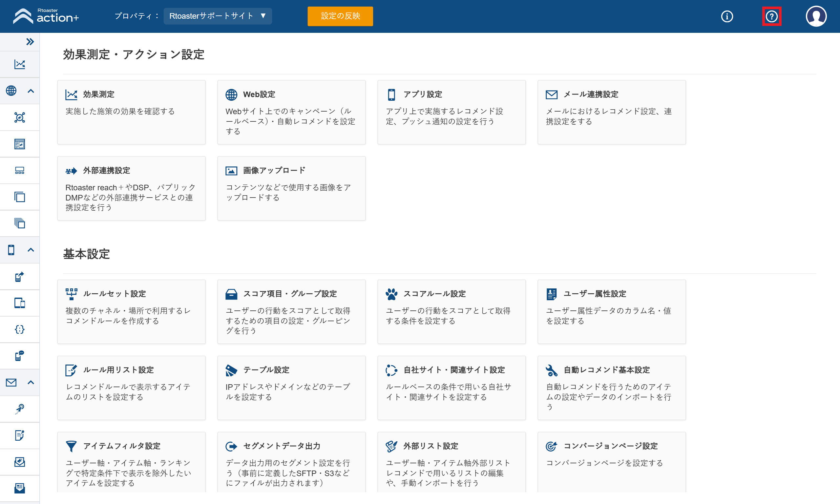Open the セグメントデータ出力 card
840x504 pixels.
click(292, 462)
